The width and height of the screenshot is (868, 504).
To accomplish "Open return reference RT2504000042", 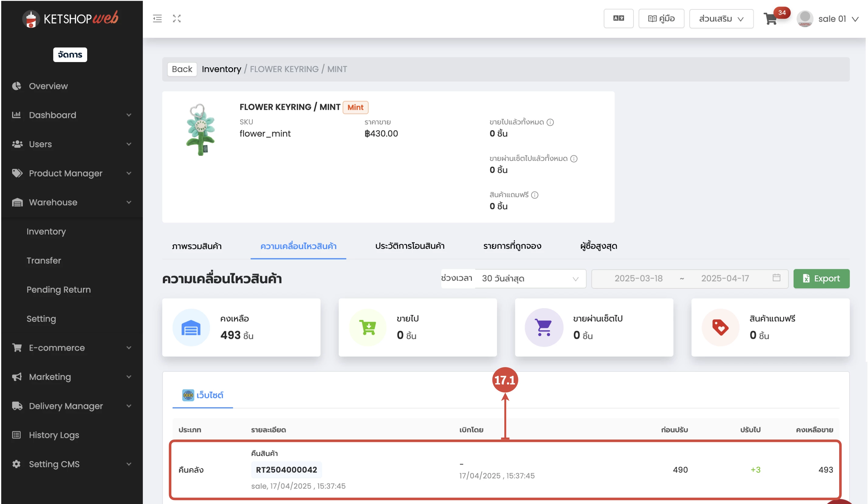I will tap(286, 470).
